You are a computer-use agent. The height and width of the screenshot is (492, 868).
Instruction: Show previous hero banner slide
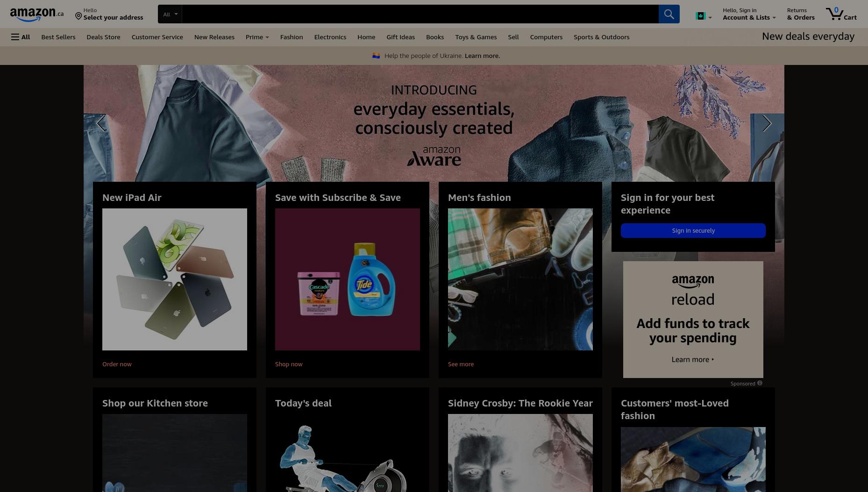pyautogui.click(x=101, y=123)
